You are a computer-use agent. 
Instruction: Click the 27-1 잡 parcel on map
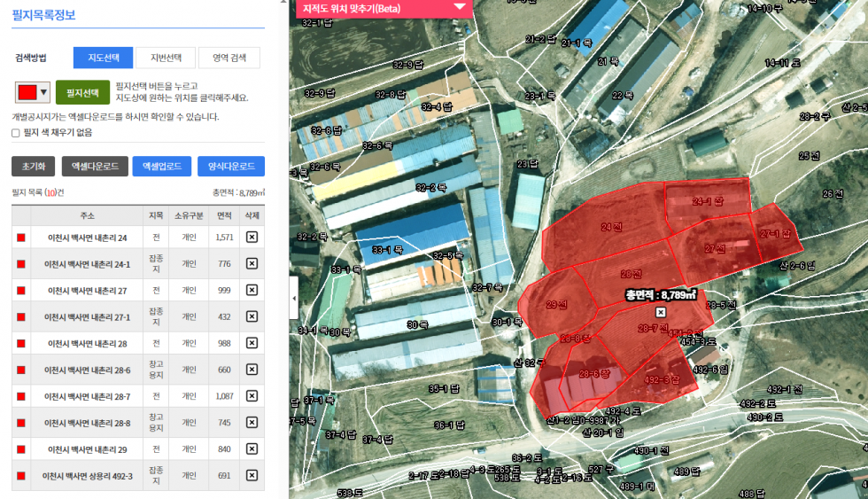tap(775, 234)
